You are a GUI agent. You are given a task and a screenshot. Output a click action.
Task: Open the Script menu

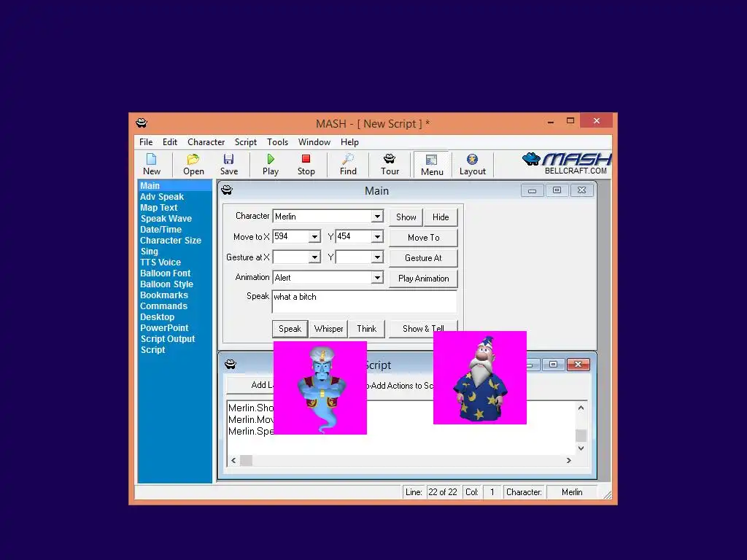coord(245,142)
